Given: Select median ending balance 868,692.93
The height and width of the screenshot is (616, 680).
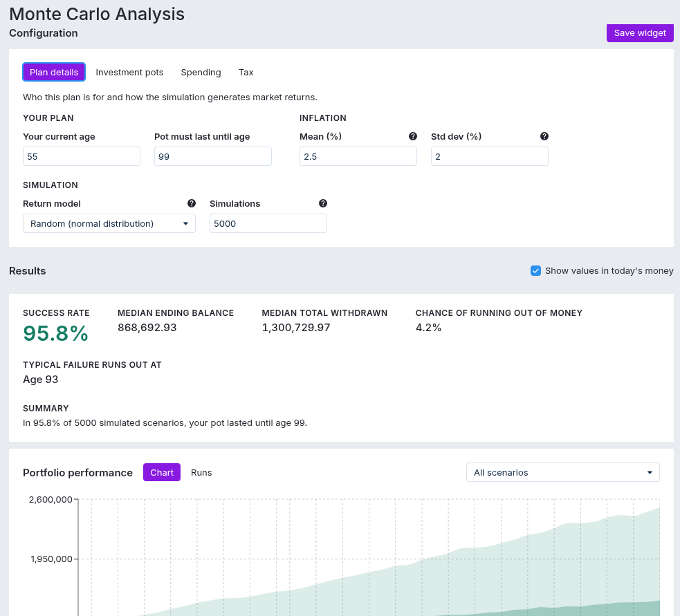Looking at the screenshot, I should coord(147,328).
